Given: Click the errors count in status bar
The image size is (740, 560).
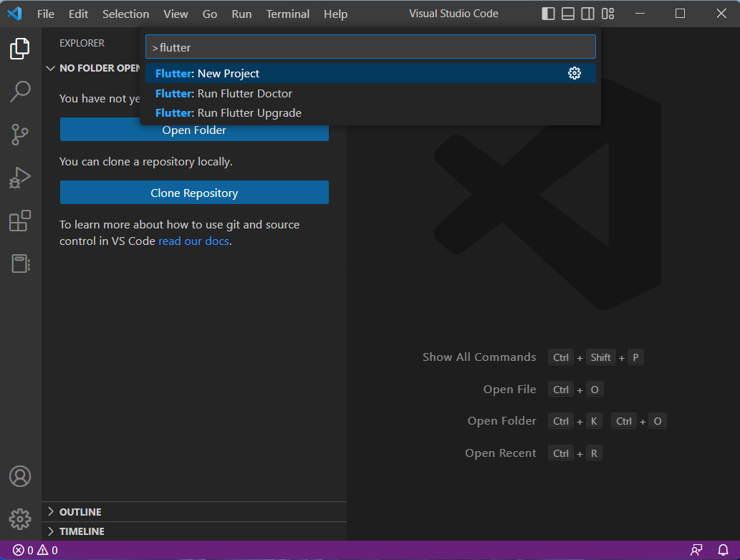Looking at the screenshot, I should click(x=23, y=550).
